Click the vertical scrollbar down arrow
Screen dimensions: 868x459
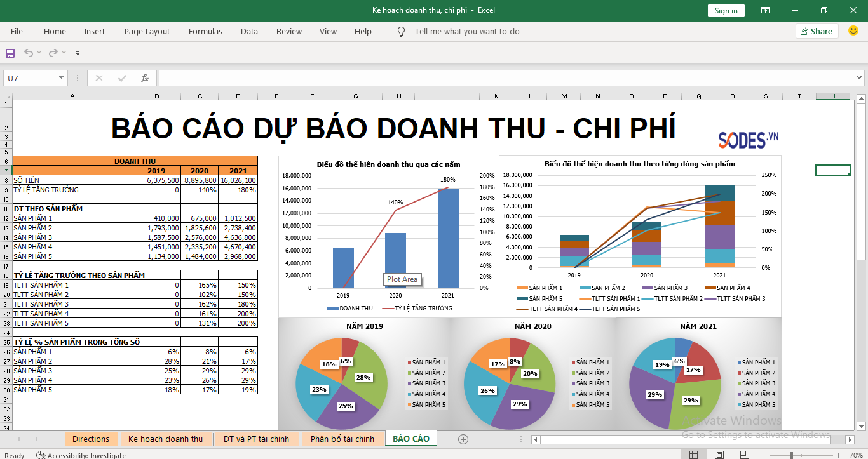862,425
